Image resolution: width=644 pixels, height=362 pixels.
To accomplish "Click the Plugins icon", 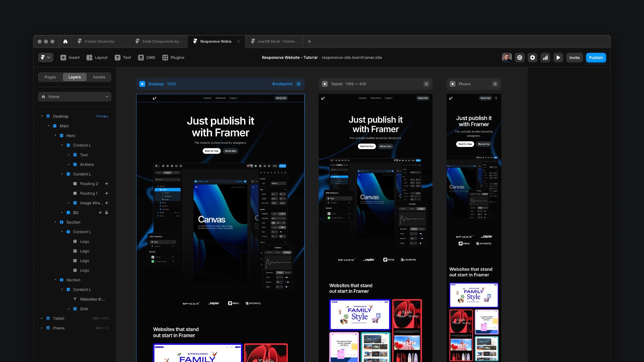I will (173, 57).
